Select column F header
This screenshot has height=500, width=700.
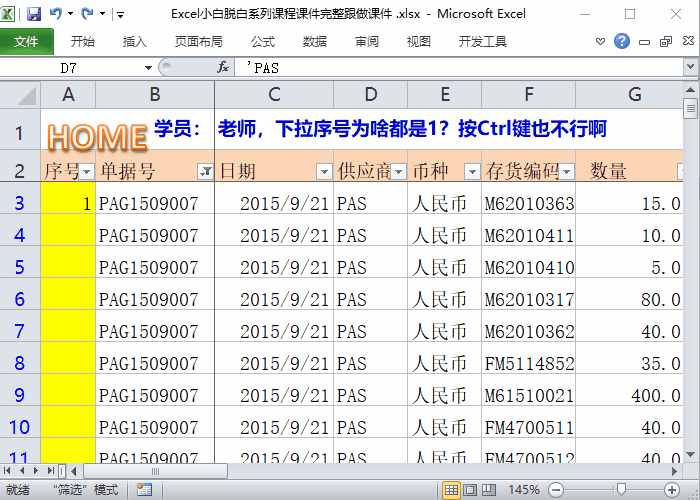529,95
